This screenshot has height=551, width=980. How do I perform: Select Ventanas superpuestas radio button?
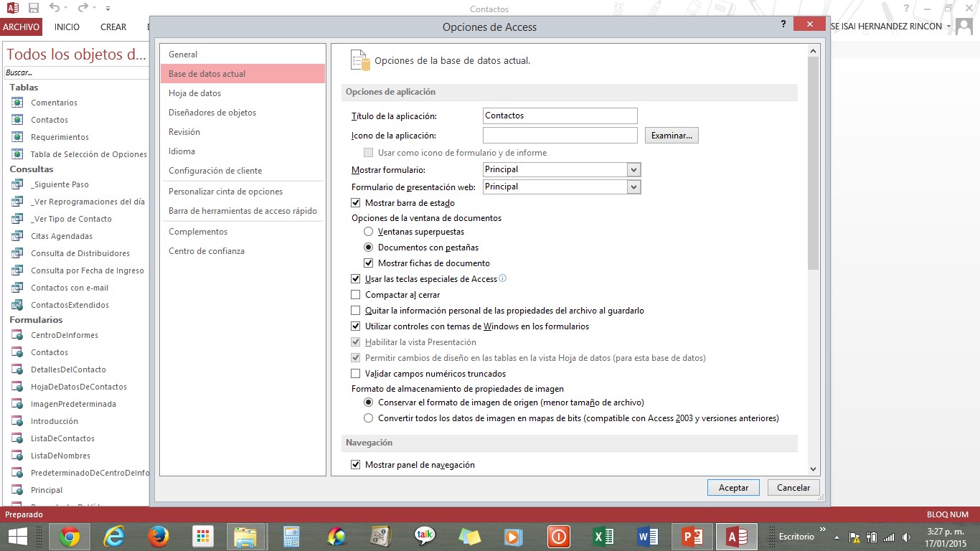(x=369, y=232)
